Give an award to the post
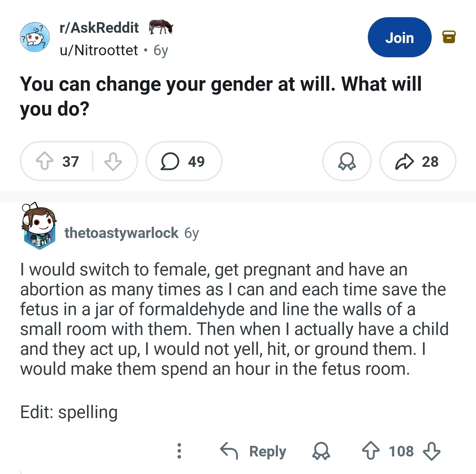476x474 pixels. (x=347, y=162)
